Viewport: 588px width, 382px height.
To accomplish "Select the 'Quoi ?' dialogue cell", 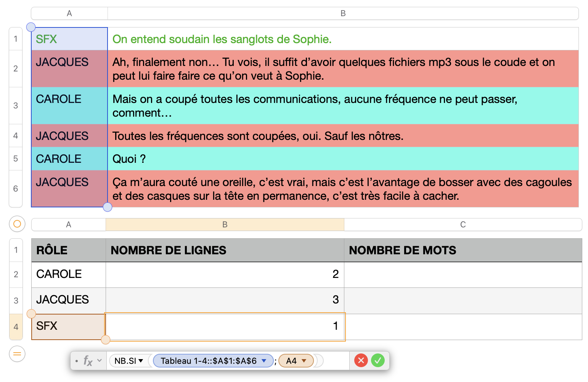I will (343, 159).
